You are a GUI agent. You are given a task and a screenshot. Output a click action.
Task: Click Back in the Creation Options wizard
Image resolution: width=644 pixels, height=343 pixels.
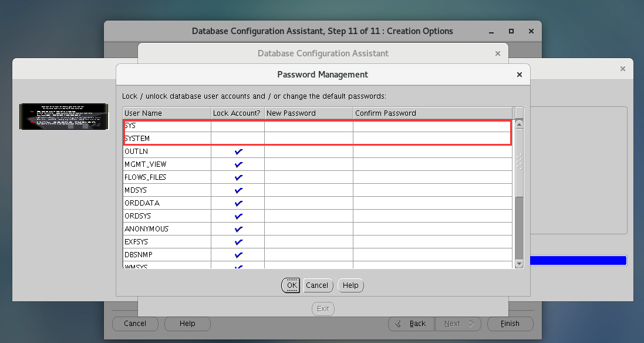coord(412,324)
